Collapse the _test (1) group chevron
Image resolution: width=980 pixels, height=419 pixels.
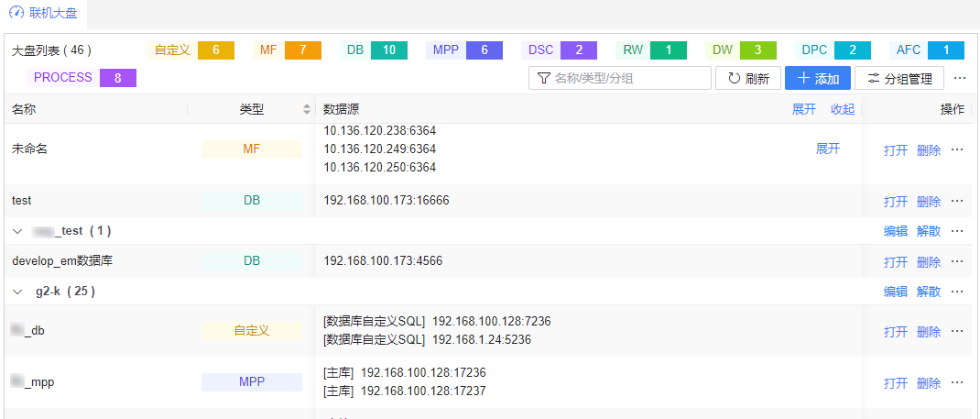tap(16, 231)
